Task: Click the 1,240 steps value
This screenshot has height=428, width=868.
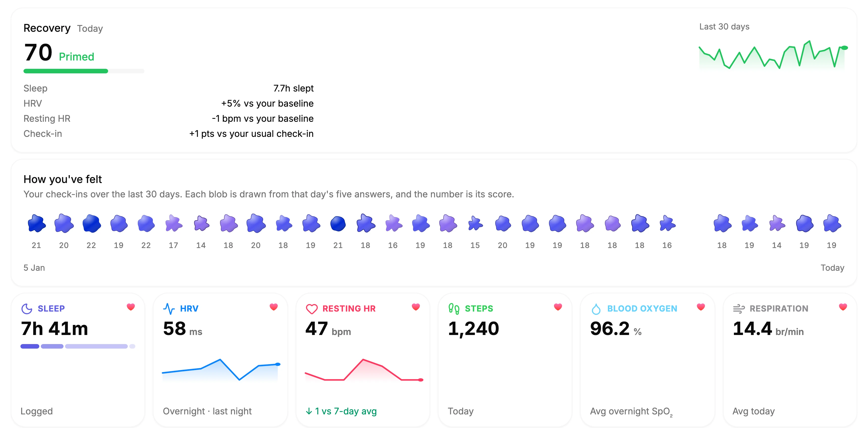Action: (x=473, y=329)
